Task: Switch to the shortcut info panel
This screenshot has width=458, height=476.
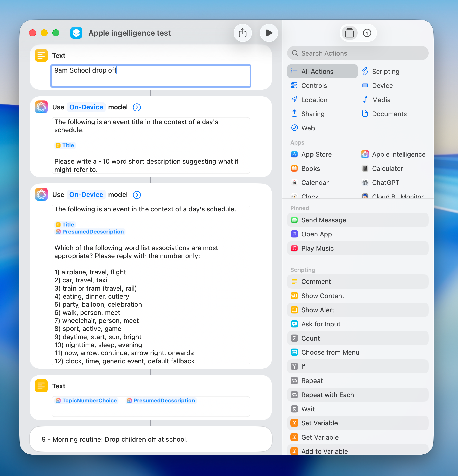Action: [x=367, y=33]
